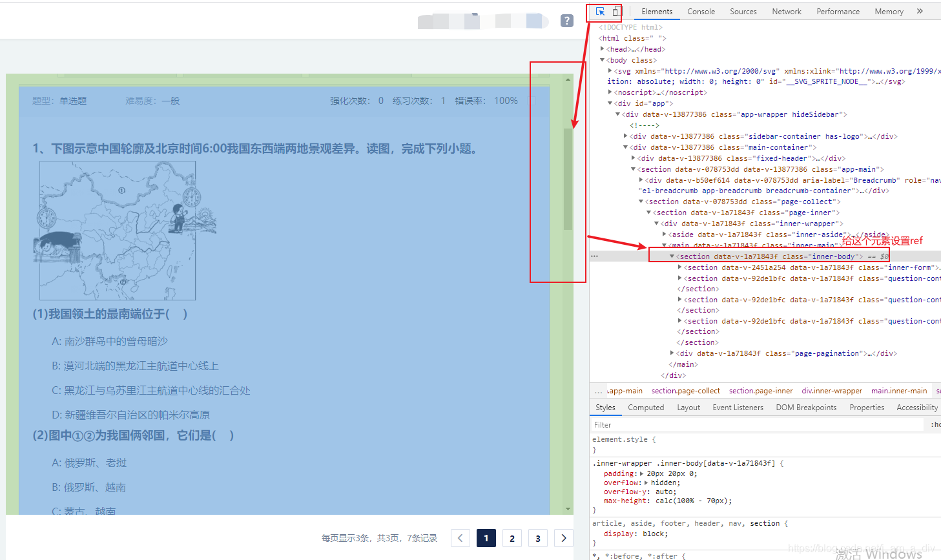Expand the svg sprite node
Image resolution: width=941 pixels, height=560 pixels.
pos(610,71)
